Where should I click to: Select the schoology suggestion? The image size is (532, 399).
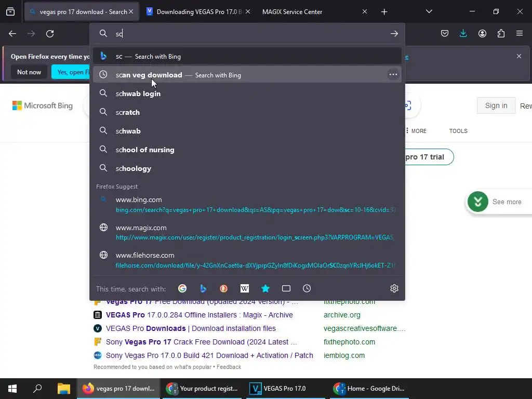[x=247, y=168]
